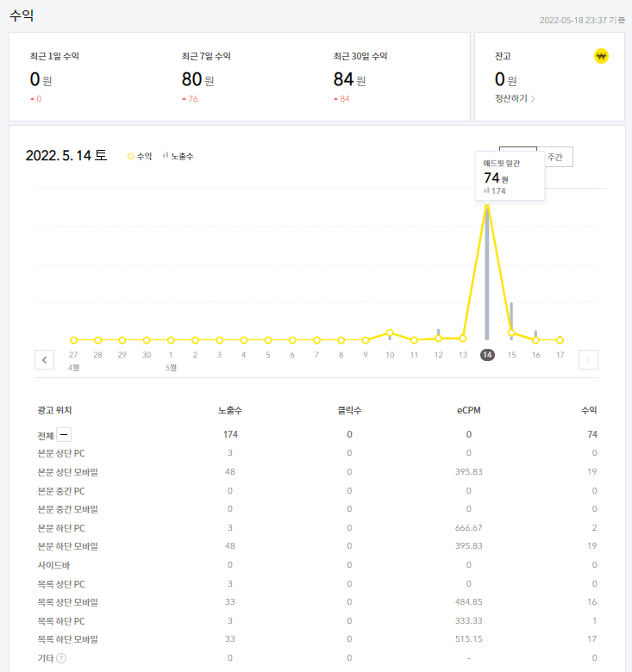Toggle the 수익 legend item

tap(140, 157)
